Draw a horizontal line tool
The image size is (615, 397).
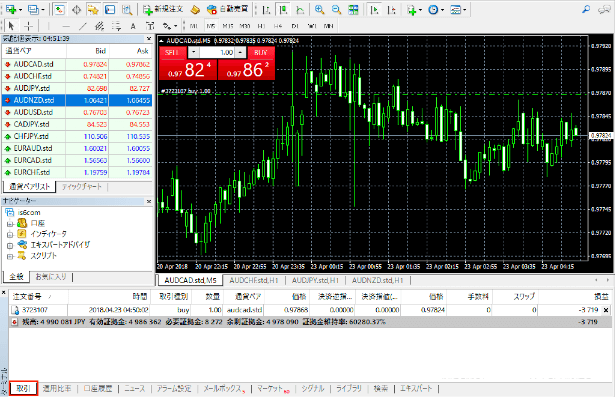pyautogui.click(x=66, y=26)
